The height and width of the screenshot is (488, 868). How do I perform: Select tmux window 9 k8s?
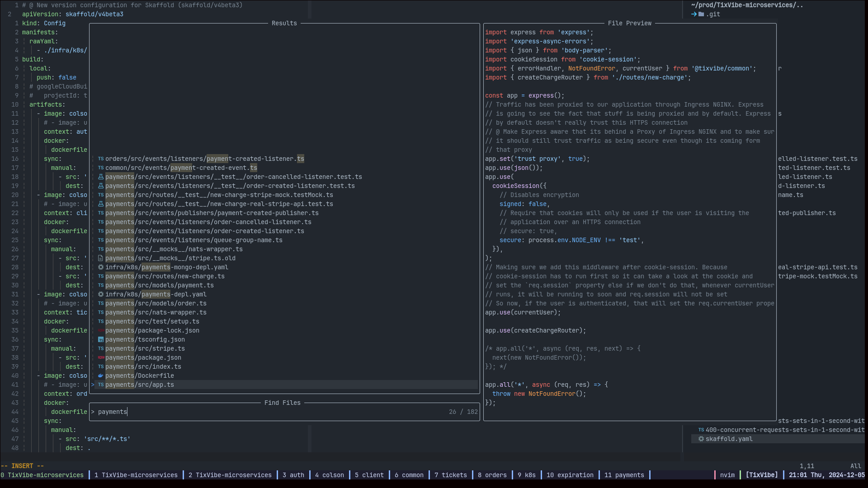(x=527, y=475)
